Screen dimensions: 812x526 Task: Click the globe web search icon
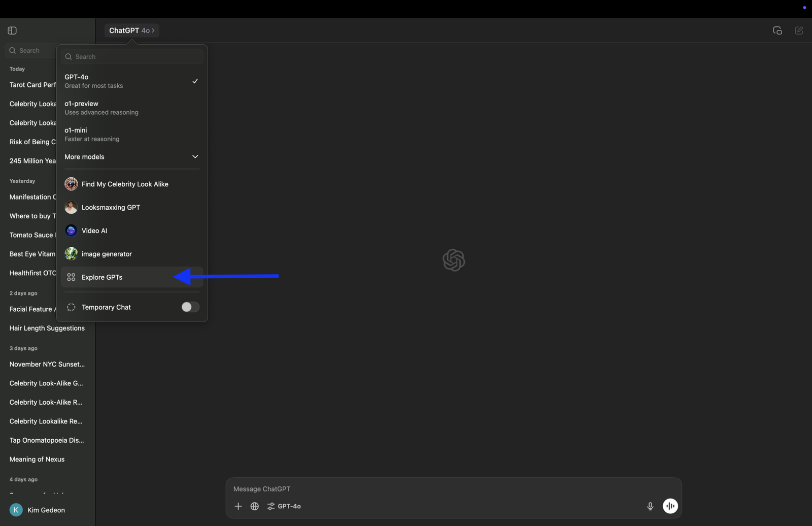(255, 506)
